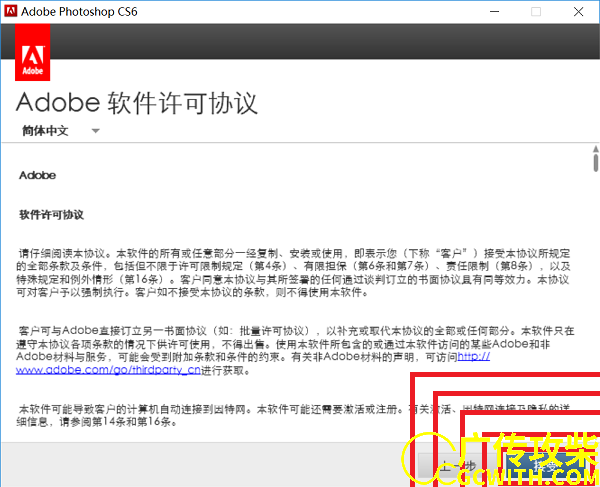Click the paragraph starting with 本软件可能导致客户的计算机
The height and width of the screenshot is (487, 600).
click(293, 415)
